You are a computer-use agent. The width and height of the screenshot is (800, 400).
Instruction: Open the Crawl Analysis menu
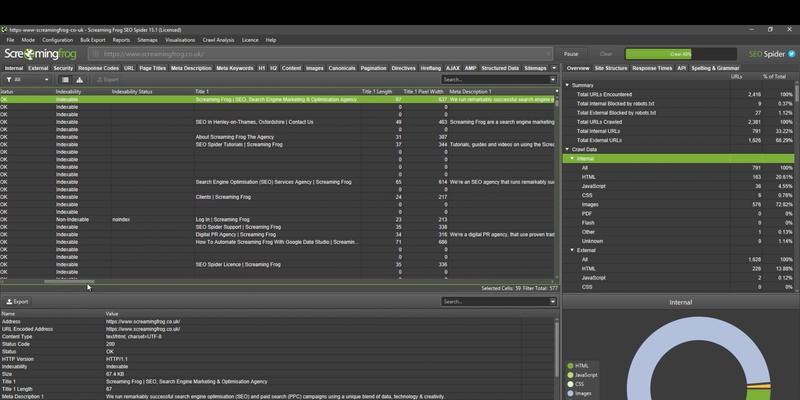click(x=218, y=40)
